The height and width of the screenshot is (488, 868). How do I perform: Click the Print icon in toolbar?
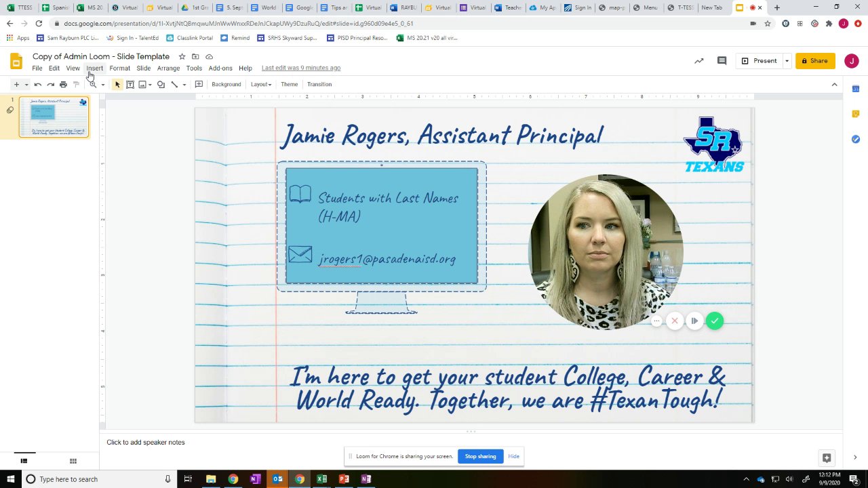(63, 85)
